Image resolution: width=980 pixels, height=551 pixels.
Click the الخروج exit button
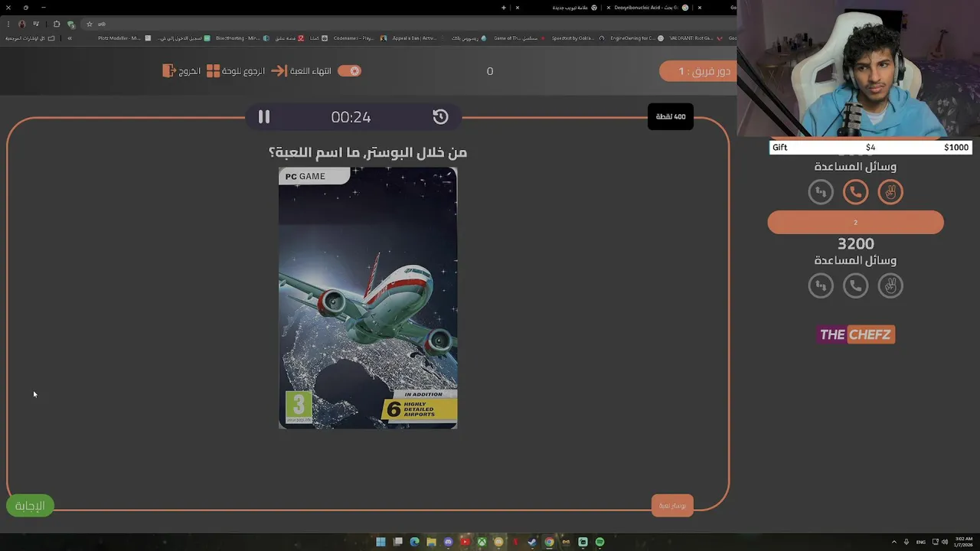tap(181, 71)
